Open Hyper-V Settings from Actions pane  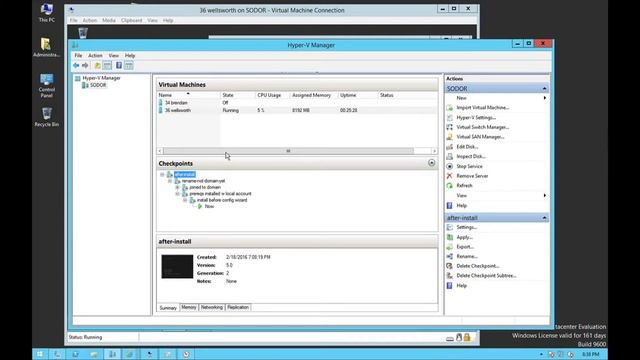click(x=476, y=118)
